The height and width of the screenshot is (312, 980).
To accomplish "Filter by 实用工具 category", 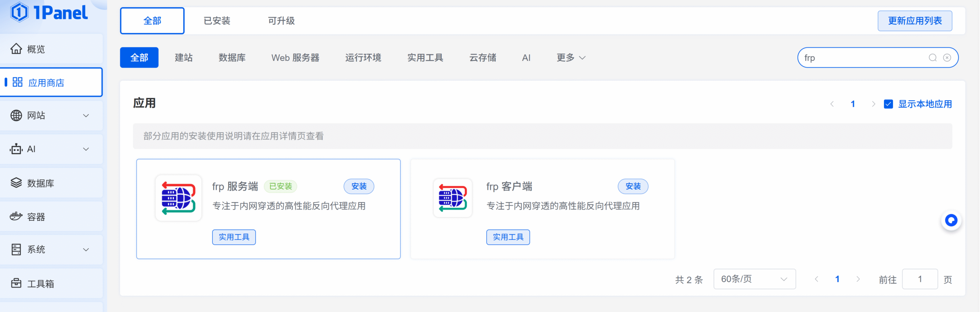I will click(x=425, y=58).
